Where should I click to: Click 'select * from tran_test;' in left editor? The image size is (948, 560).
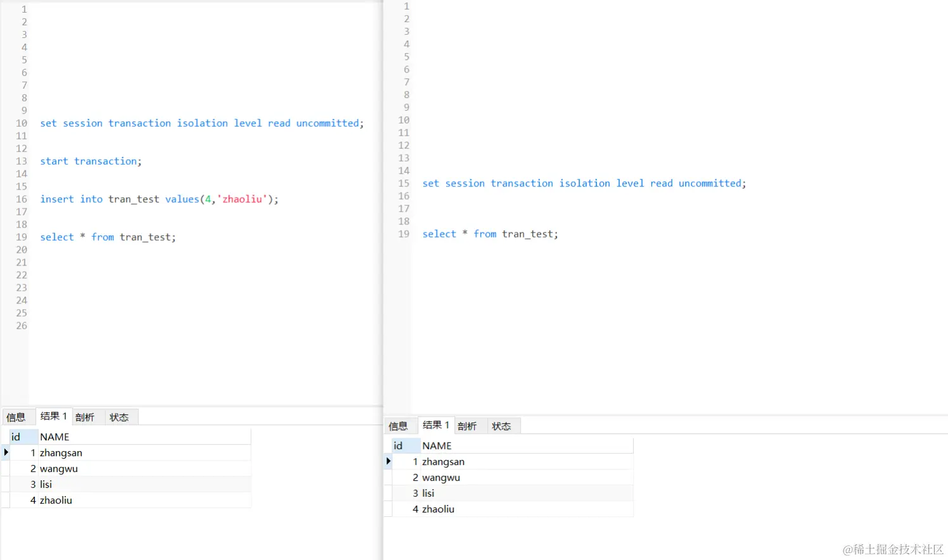point(108,238)
